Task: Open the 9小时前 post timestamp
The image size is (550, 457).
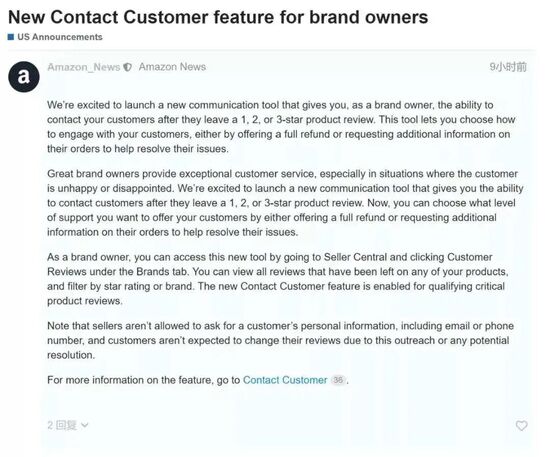Action: click(508, 67)
